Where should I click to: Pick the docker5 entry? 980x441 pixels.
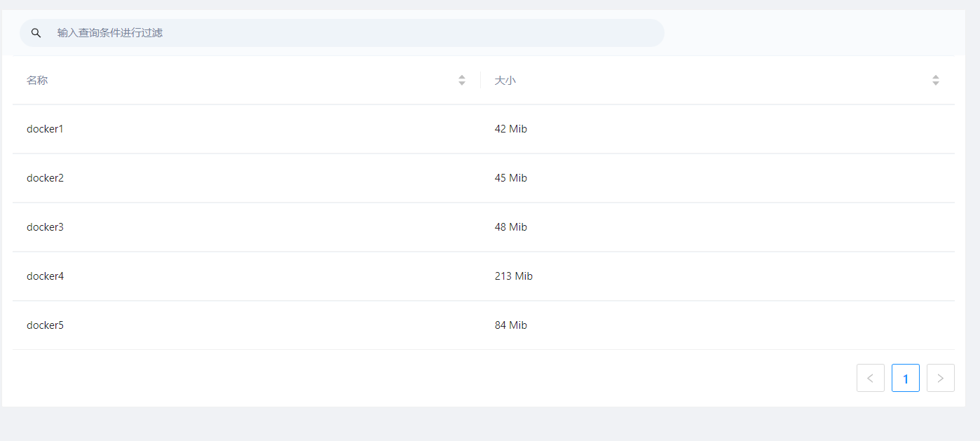click(45, 325)
